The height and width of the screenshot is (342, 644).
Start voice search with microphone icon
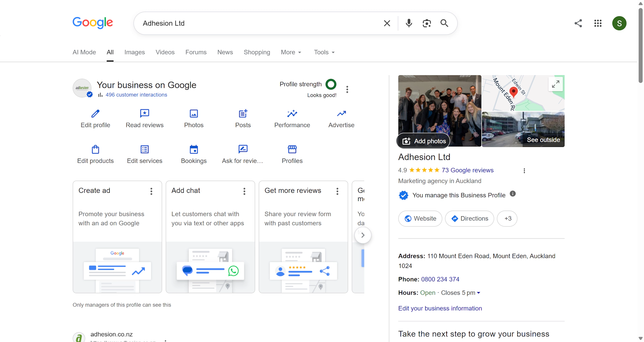(x=409, y=23)
